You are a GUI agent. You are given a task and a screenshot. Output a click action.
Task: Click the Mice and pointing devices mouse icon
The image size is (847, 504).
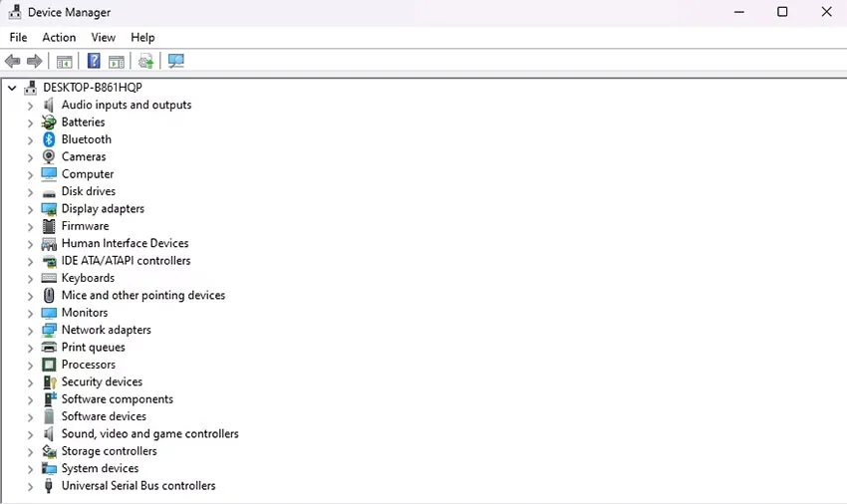coord(49,296)
